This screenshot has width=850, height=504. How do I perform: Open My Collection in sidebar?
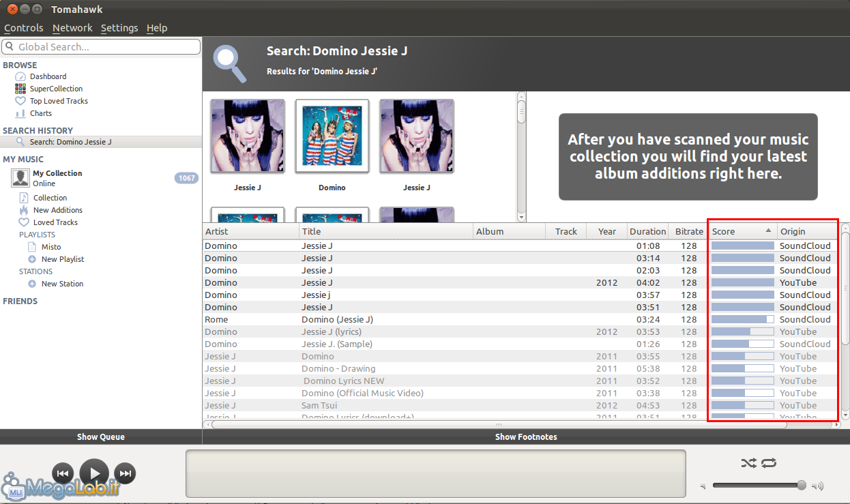pos(57,173)
